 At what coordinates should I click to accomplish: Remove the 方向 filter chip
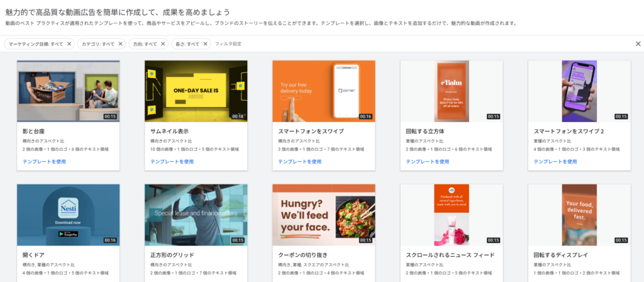163,44
